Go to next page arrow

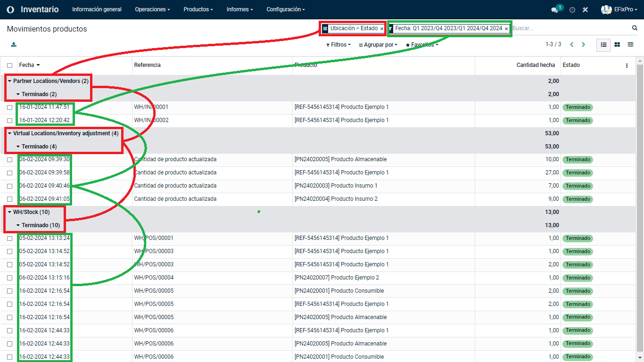(x=583, y=45)
